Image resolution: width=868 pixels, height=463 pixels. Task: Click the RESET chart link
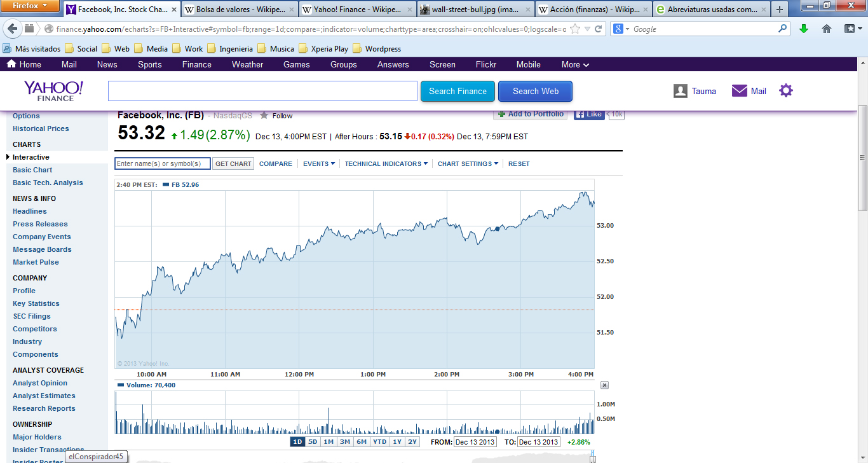519,163
